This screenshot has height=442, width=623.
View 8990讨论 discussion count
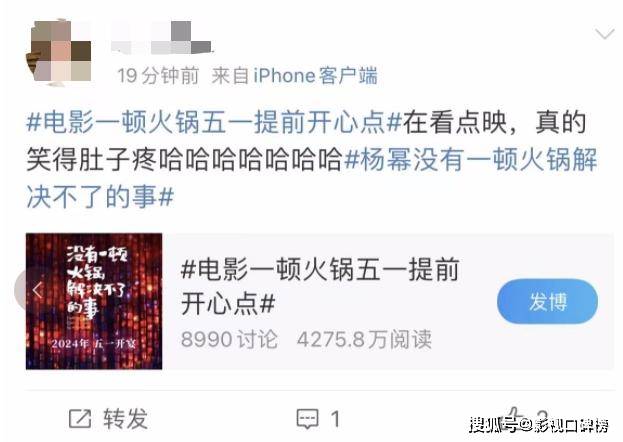(x=229, y=340)
